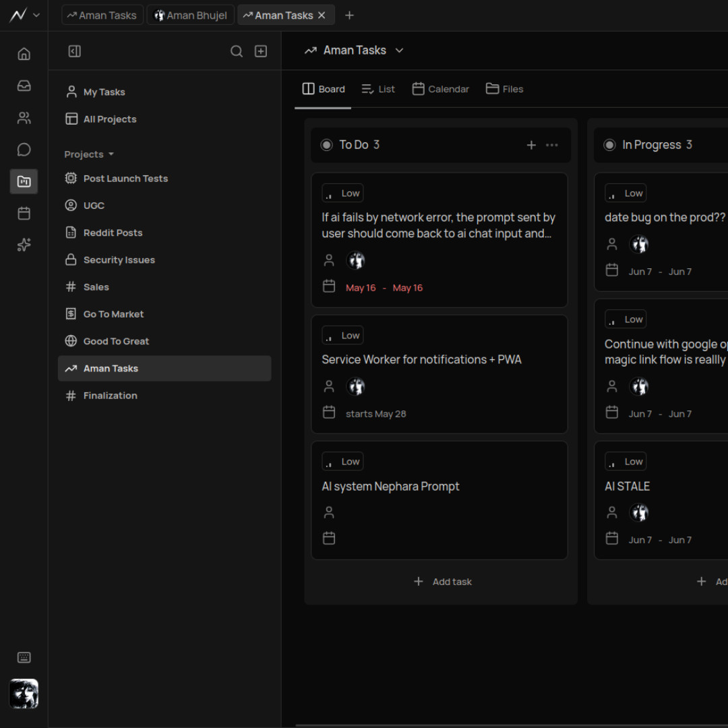
Task: Open Go To Market project
Action: [x=164, y=314]
